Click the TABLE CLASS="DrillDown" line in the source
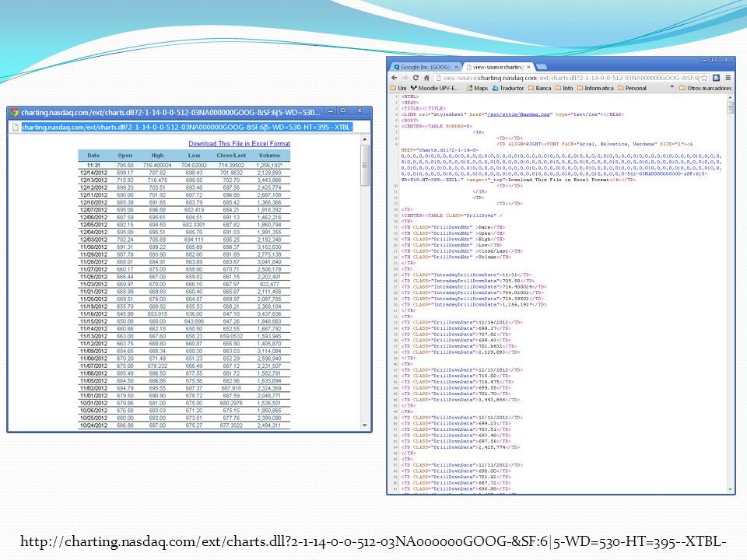The height and width of the screenshot is (560, 747). [451, 215]
